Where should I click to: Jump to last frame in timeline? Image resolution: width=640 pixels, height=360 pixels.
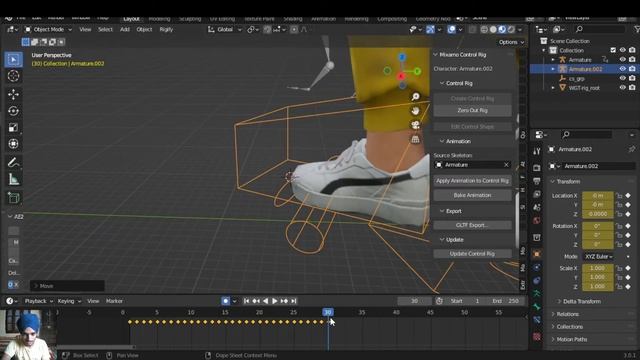(293, 301)
